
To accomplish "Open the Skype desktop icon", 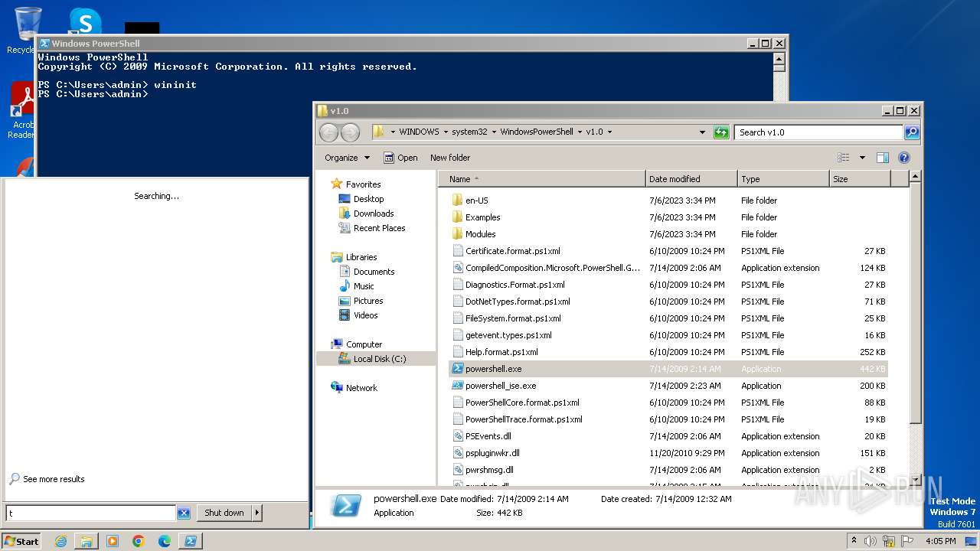I will [x=85, y=21].
